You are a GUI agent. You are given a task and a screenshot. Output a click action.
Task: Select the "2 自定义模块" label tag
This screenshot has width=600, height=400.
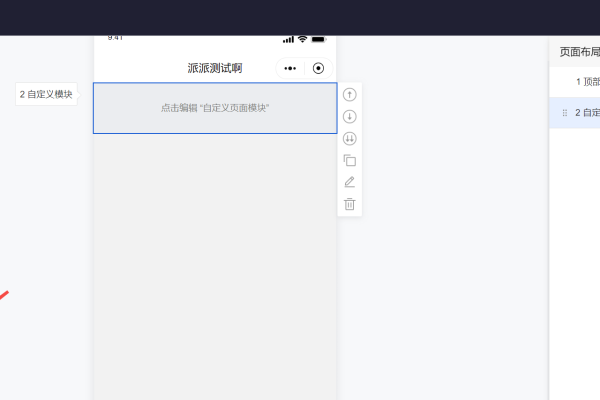coord(46,94)
